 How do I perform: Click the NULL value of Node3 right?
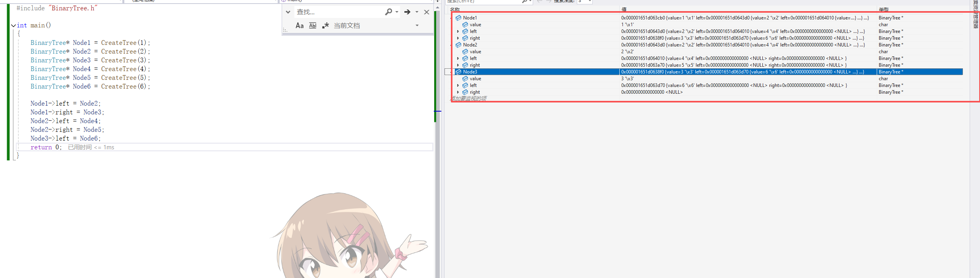[x=652, y=92]
